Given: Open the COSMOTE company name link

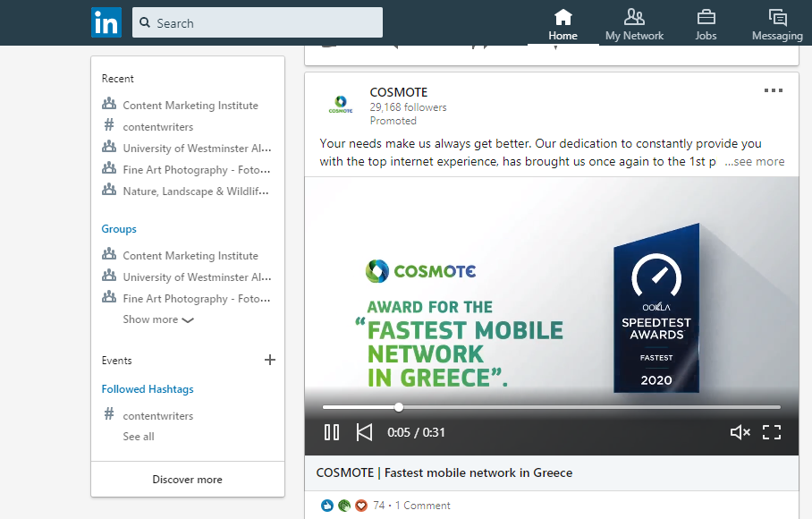Looking at the screenshot, I should tap(398, 92).
